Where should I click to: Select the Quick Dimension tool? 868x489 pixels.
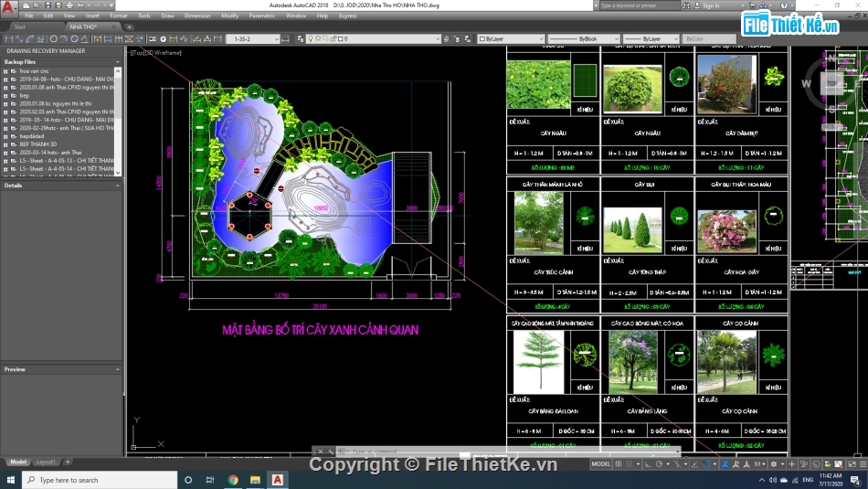[98, 38]
